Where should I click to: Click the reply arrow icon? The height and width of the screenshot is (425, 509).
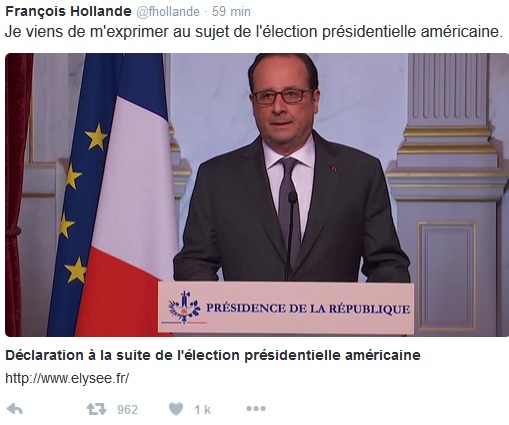click(15, 409)
